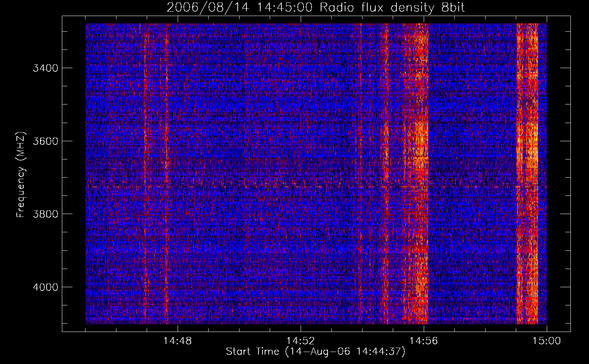Click the 14:48 time tick label
Image resolution: width=589 pixels, height=364 pixels.
point(177,341)
